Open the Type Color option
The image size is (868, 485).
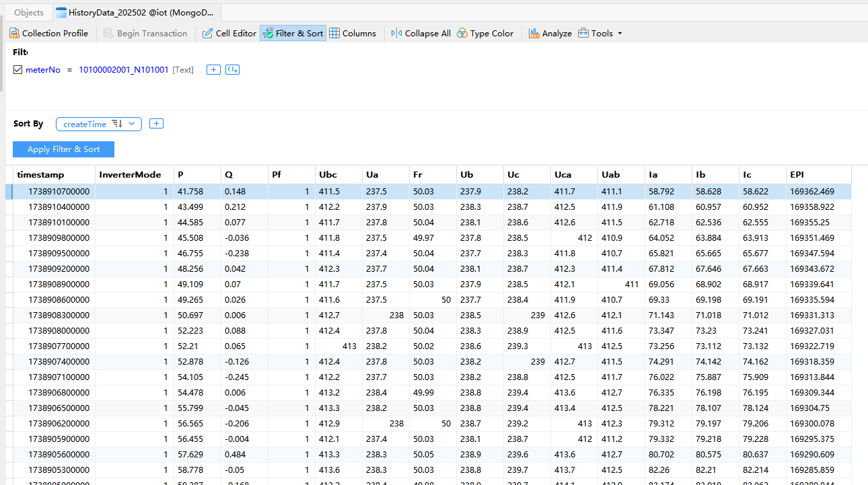pos(485,33)
